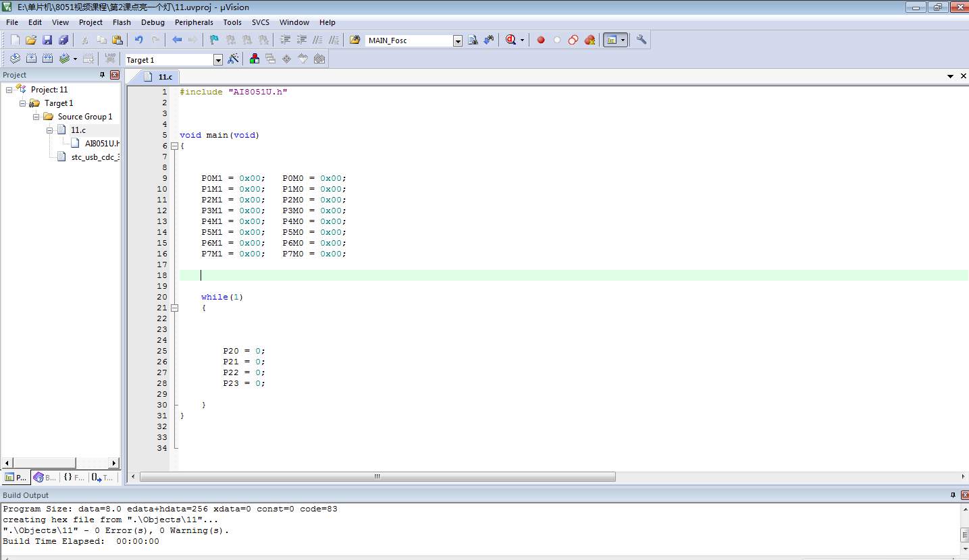Click line number 25 in the editor gutter
This screenshot has height=560, width=969.
click(x=161, y=351)
